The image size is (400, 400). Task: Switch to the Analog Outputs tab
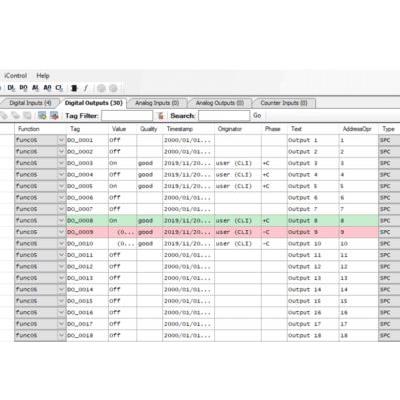tap(220, 103)
